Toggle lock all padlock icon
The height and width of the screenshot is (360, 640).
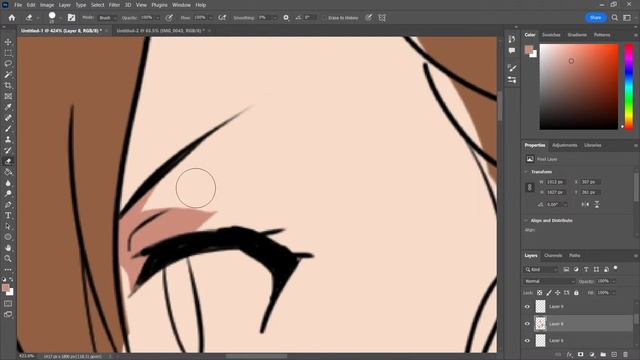(x=576, y=293)
